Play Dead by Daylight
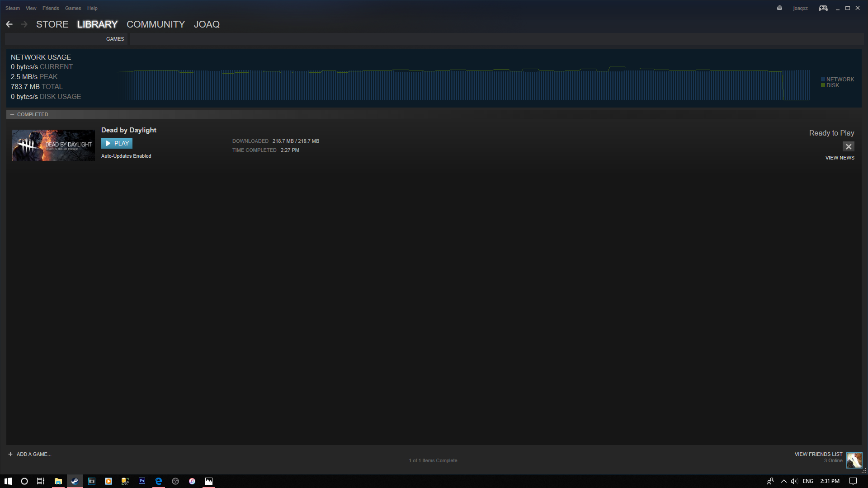The width and height of the screenshot is (868, 488). point(117,143)
